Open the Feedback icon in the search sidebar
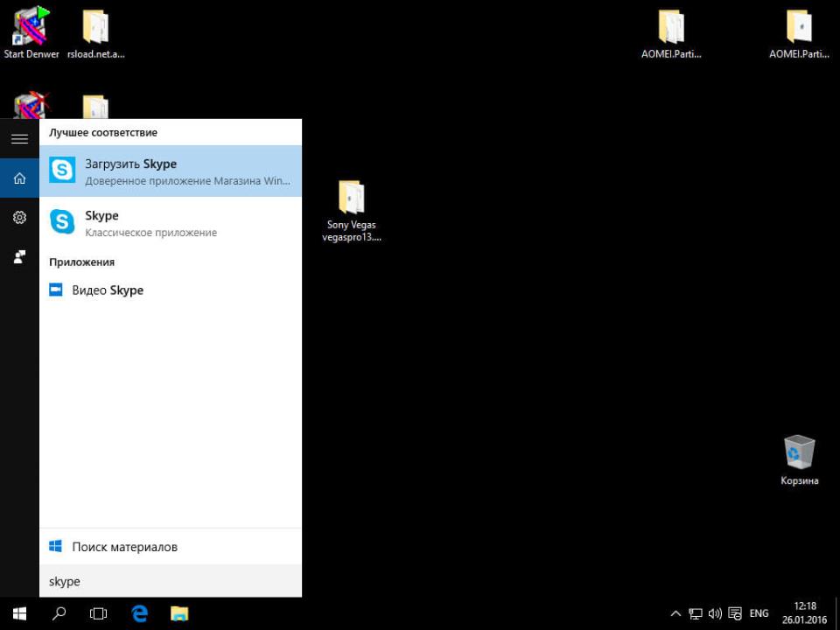 pos(19,256)
